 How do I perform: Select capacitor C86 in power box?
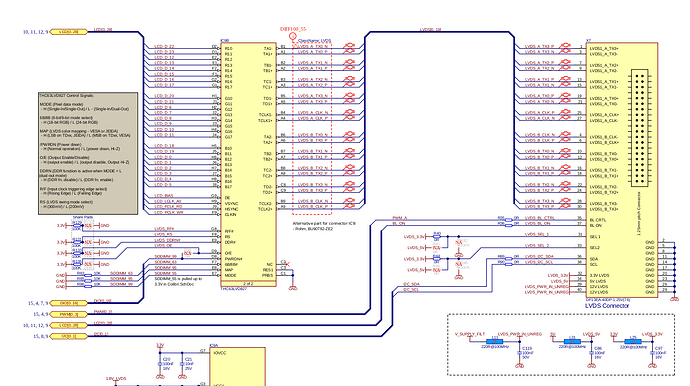[x=592, y=353]
